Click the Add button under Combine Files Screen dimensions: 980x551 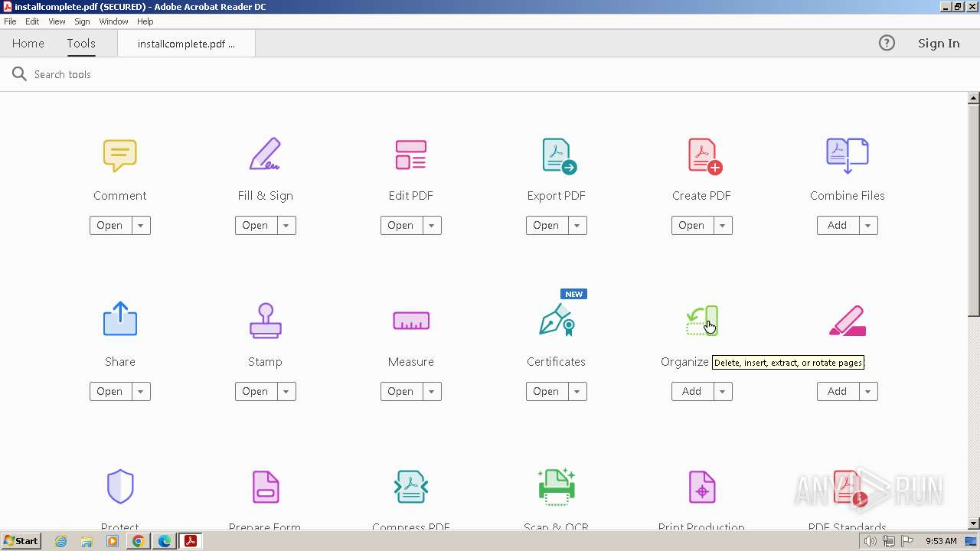click(x=838, y=226)
